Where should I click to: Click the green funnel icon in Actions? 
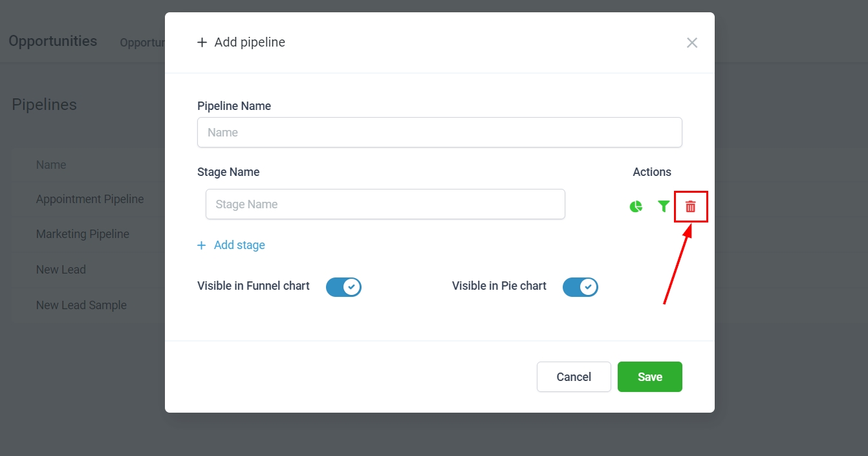click(663, 206)
